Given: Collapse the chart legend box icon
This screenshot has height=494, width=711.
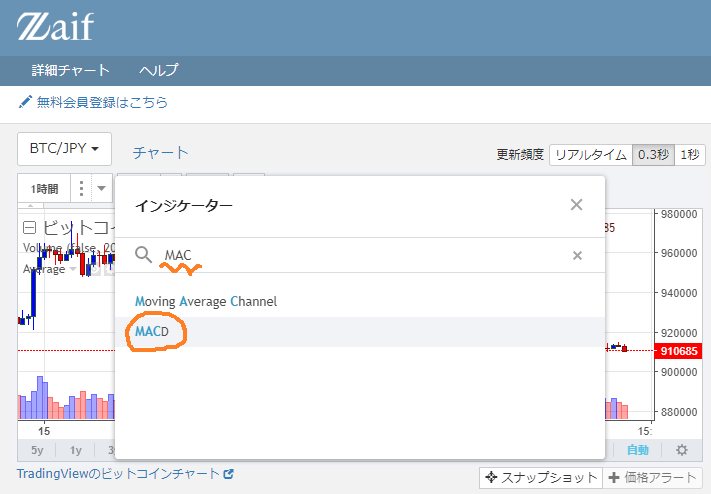Looking at the screenshot, I should pos(28,227).
